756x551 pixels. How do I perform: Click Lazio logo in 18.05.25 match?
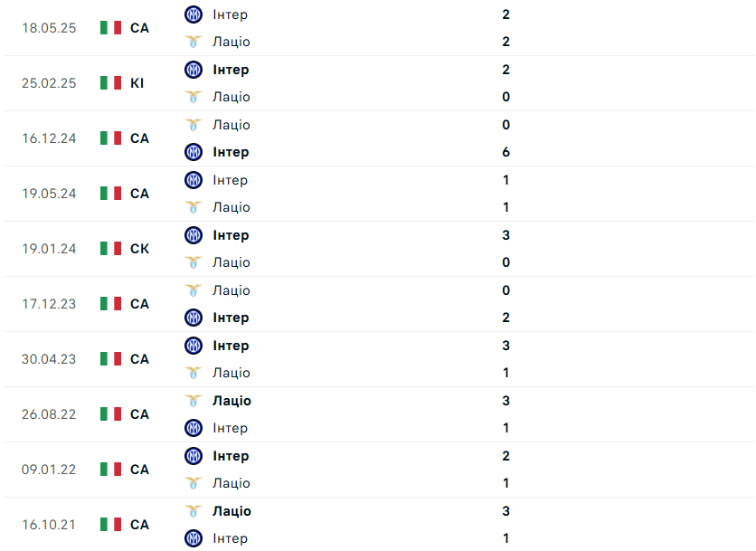coord(194,42)
